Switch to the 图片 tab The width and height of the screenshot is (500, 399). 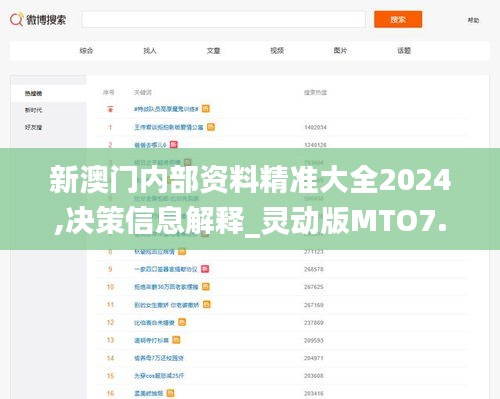coord(340,51)
